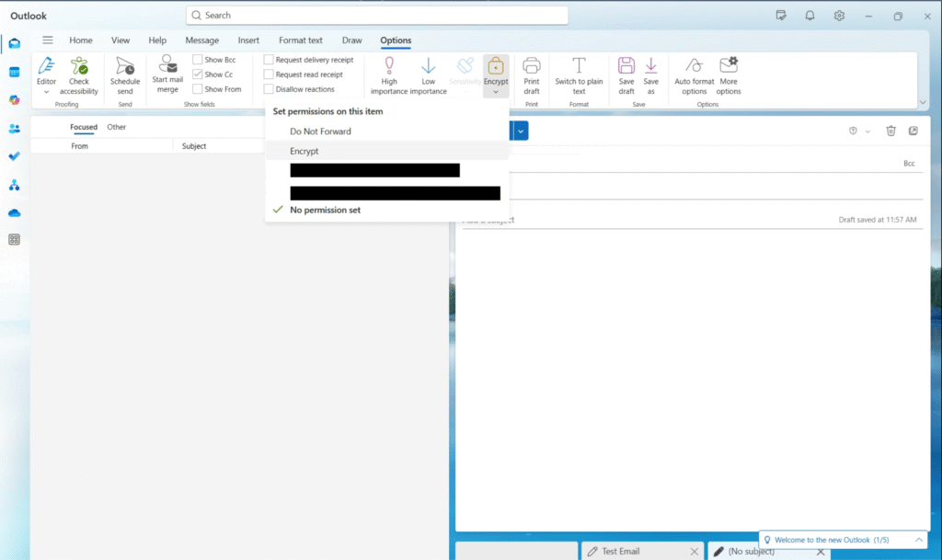
Task: Start mail merge from ribbon
Action: pos(167,74)
